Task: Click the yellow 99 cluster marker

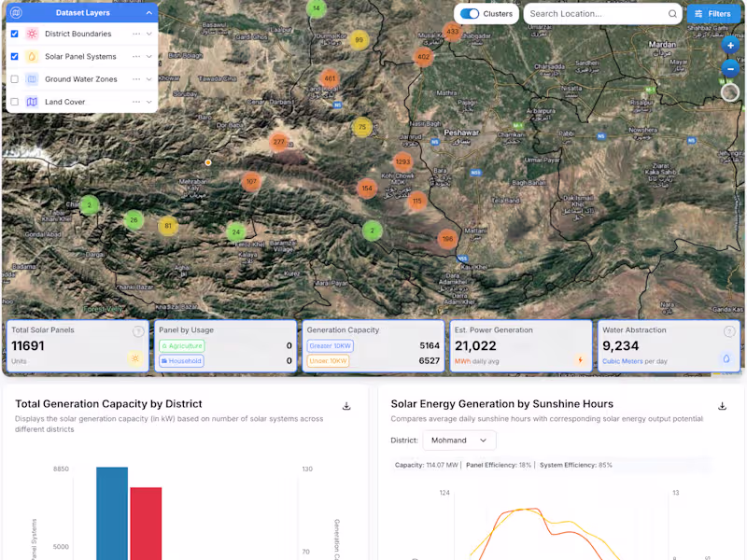Action: [x=359, y=40]
